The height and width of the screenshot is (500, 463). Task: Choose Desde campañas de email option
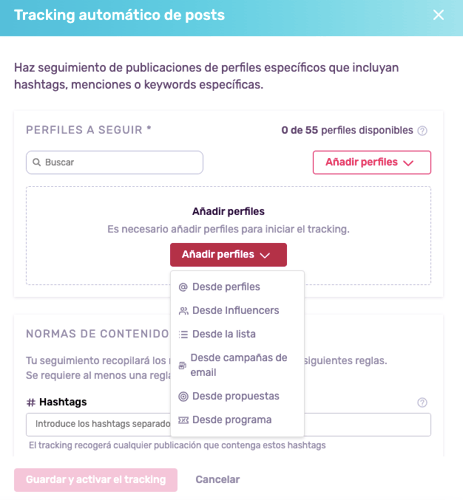point(237,365)
